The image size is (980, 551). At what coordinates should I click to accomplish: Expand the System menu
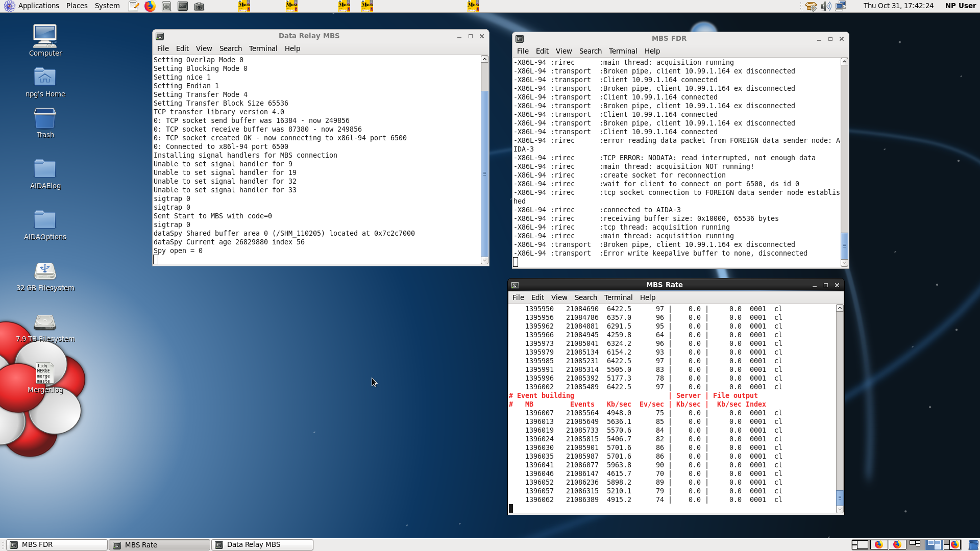point(107,6)
